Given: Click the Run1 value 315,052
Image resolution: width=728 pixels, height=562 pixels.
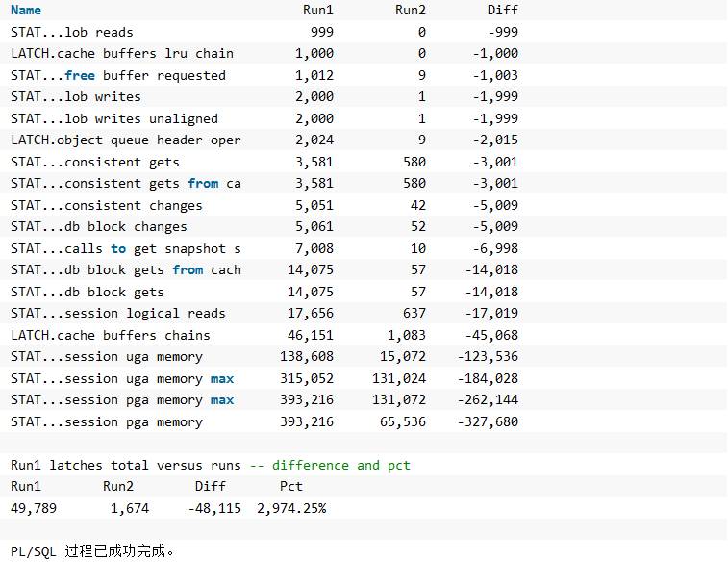Looking at the screenshot, I should 307,379.
